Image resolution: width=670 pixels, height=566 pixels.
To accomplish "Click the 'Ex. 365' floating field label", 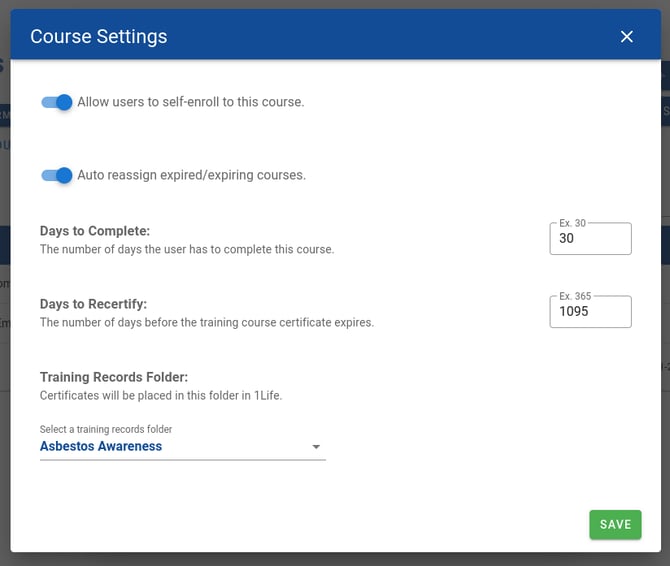I will click(x=575, y=296).
